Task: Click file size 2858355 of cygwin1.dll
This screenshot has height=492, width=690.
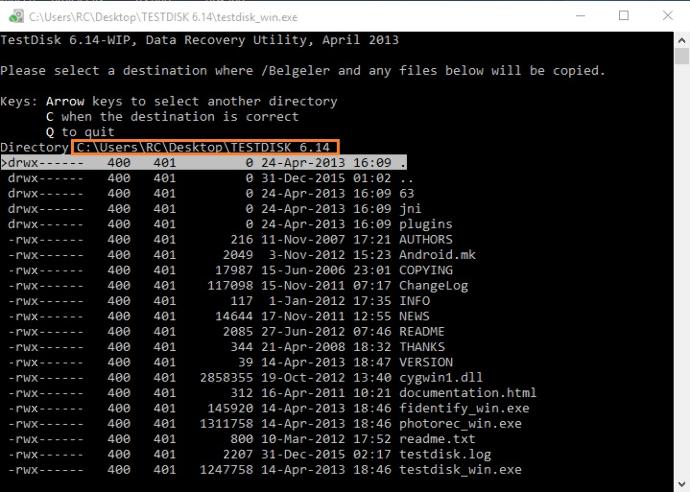Action: tap(226, 378)
